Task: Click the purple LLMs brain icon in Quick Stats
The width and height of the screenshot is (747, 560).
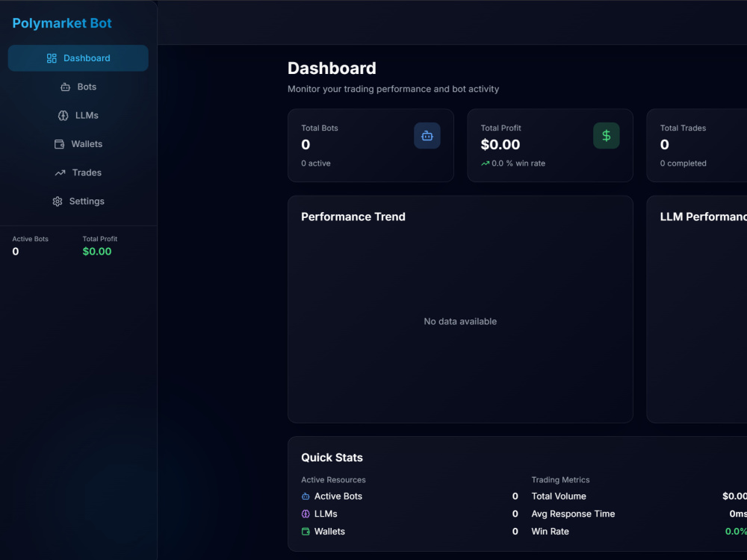Action: point(306,514)
